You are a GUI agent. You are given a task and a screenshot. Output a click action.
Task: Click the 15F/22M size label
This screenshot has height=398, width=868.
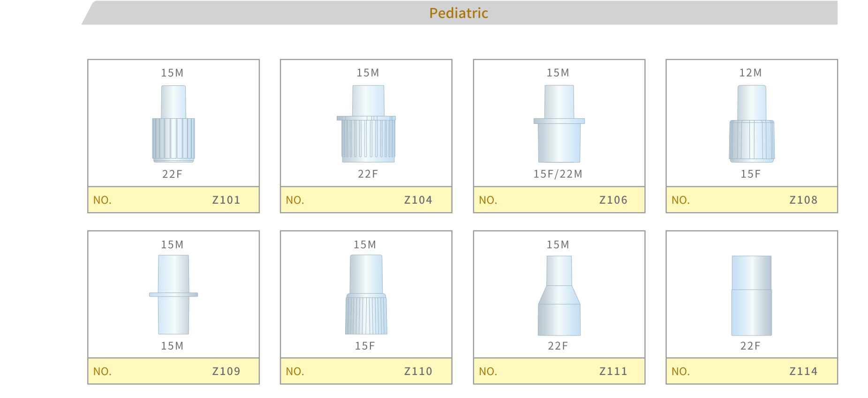point(558,174)
